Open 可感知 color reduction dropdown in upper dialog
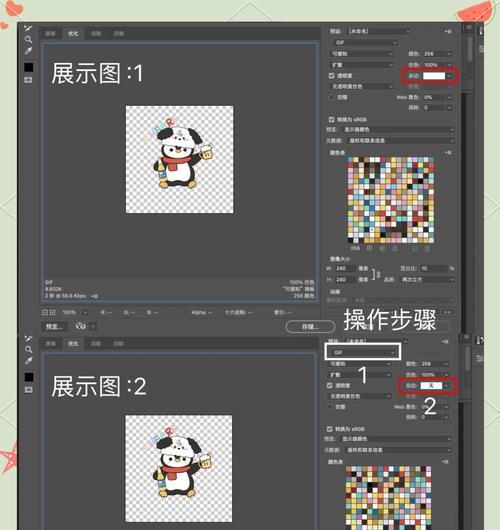This screenshot has height=530, width=500. click(x=361, y=54)
